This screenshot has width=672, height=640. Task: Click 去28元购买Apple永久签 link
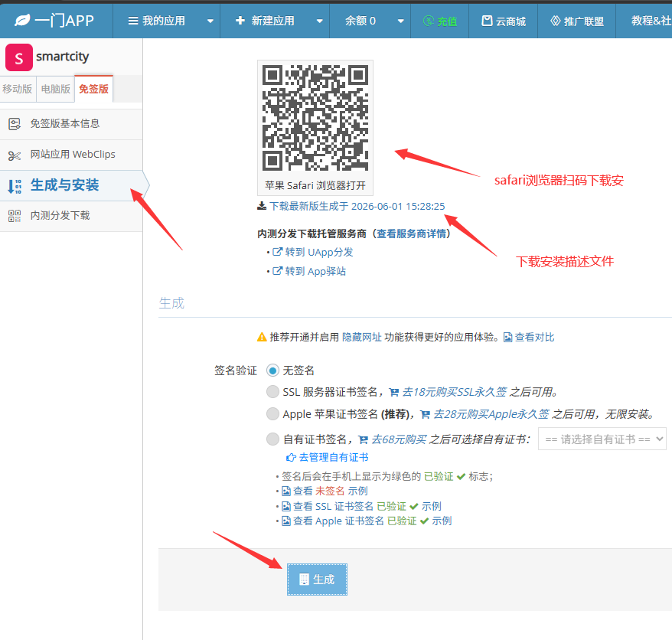pos(491,414)
